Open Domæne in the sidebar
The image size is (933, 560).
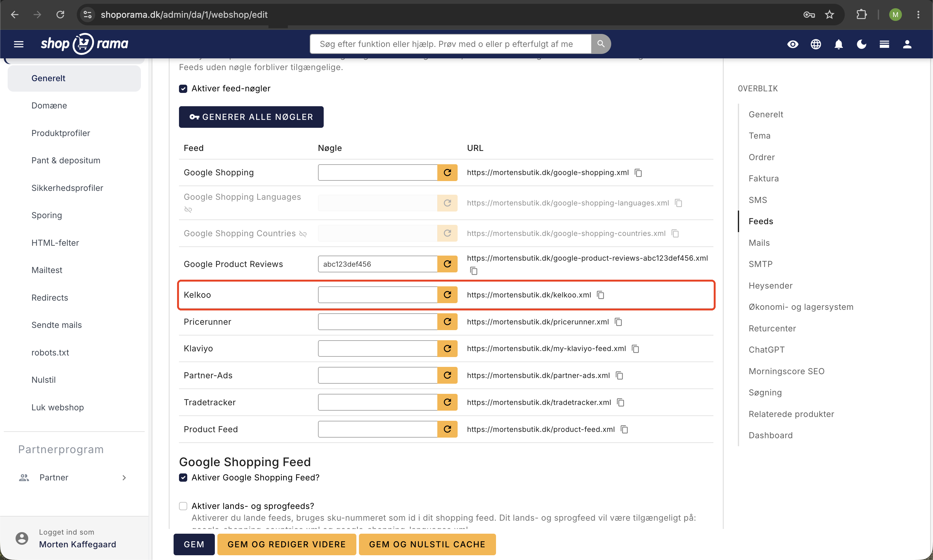coord(49,106)
